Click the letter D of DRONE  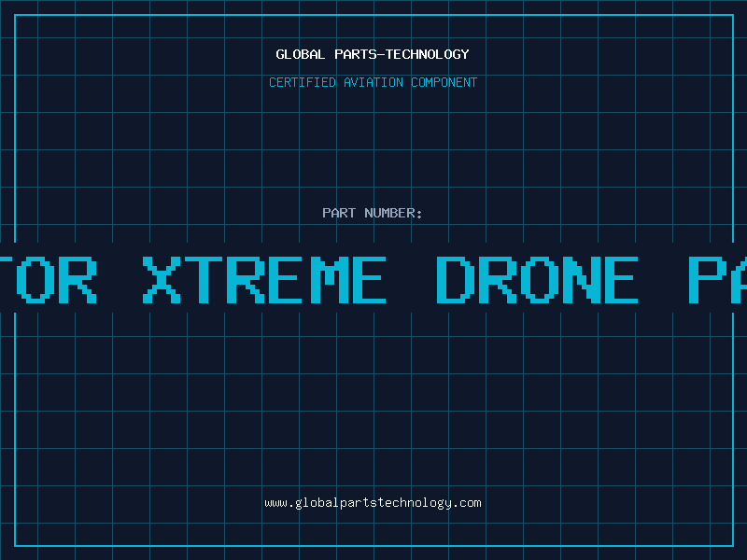(456, 280)
